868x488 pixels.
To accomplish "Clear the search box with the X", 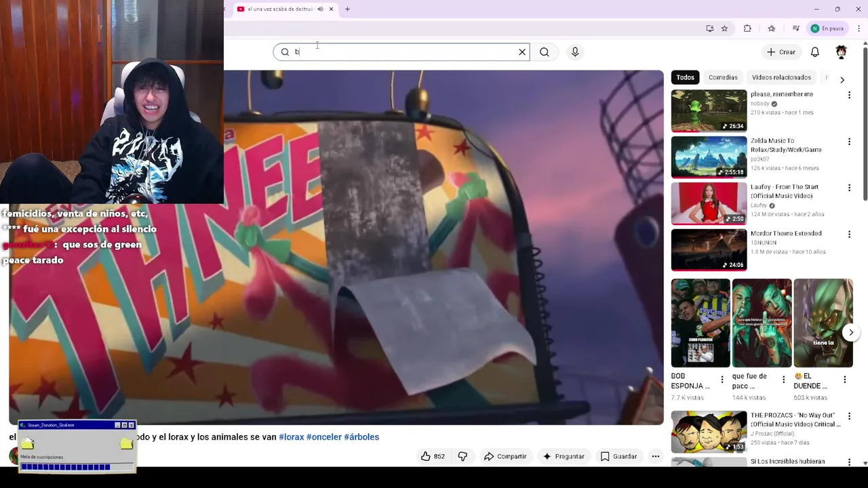I will coord(522,52).
